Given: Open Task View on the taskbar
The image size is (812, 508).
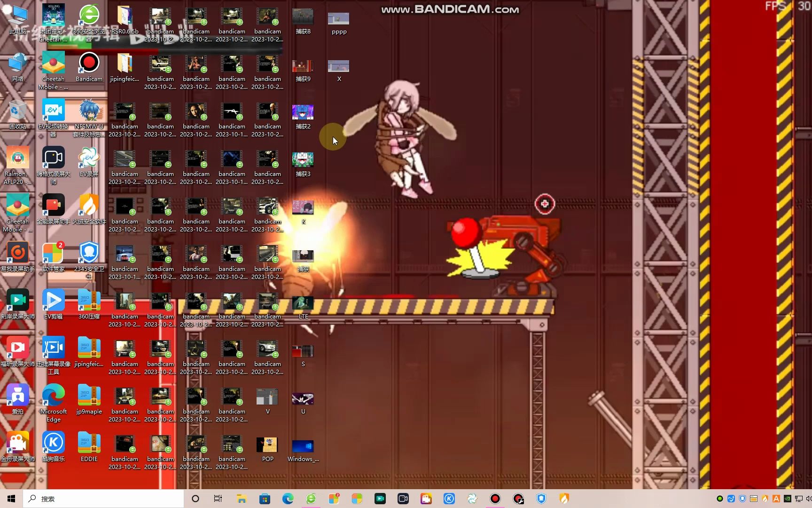Looking at the screenshot, I should click(218, 499).
